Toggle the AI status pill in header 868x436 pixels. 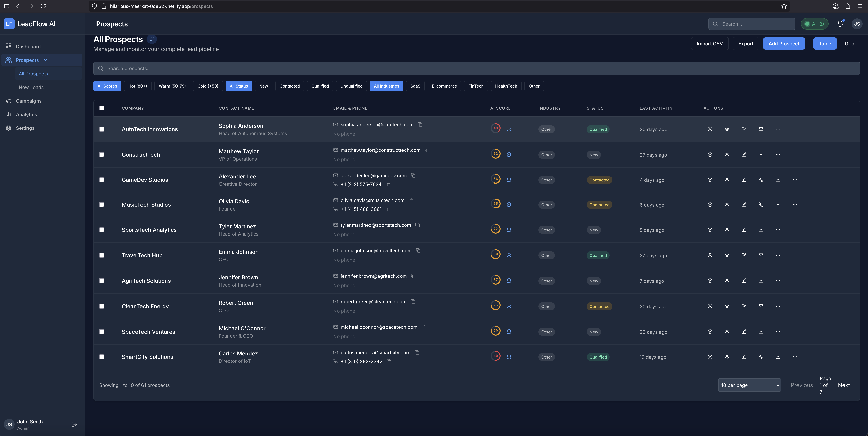point(814,24)
